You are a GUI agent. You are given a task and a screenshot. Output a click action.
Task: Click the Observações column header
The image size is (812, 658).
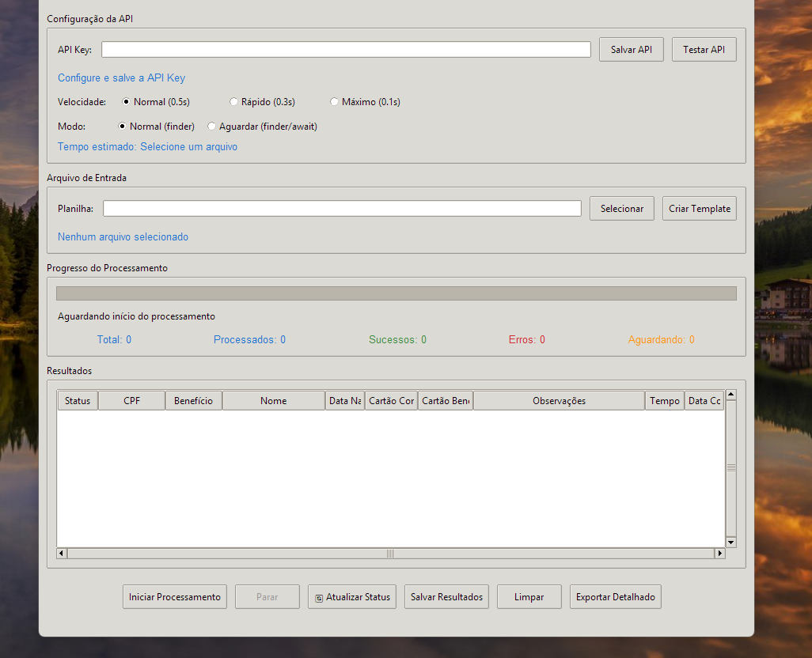point(559,401)
